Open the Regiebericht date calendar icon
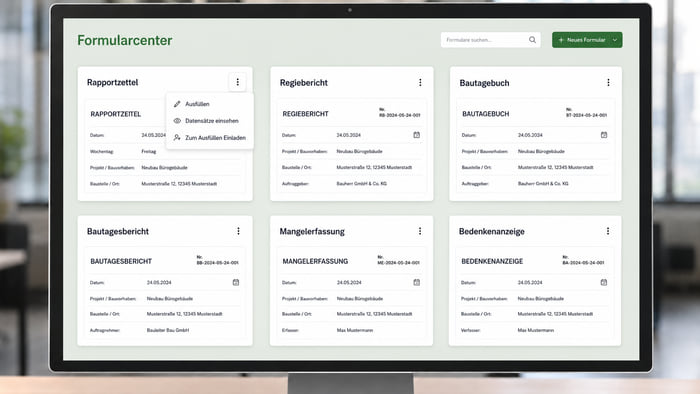 point(417,135)
